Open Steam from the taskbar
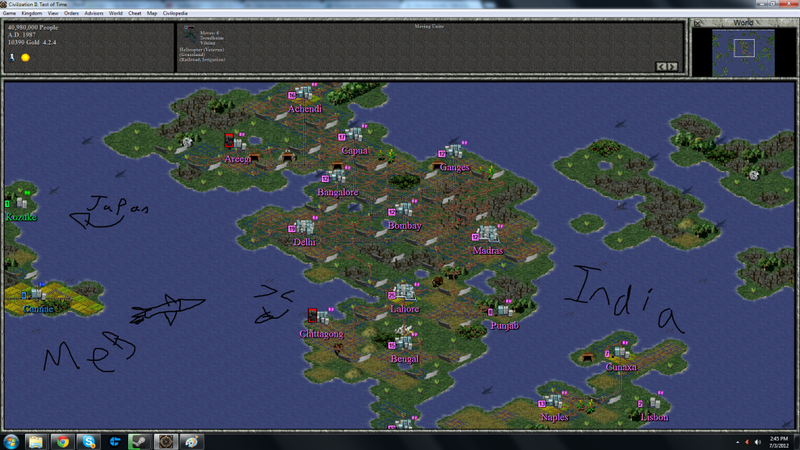 139,442
